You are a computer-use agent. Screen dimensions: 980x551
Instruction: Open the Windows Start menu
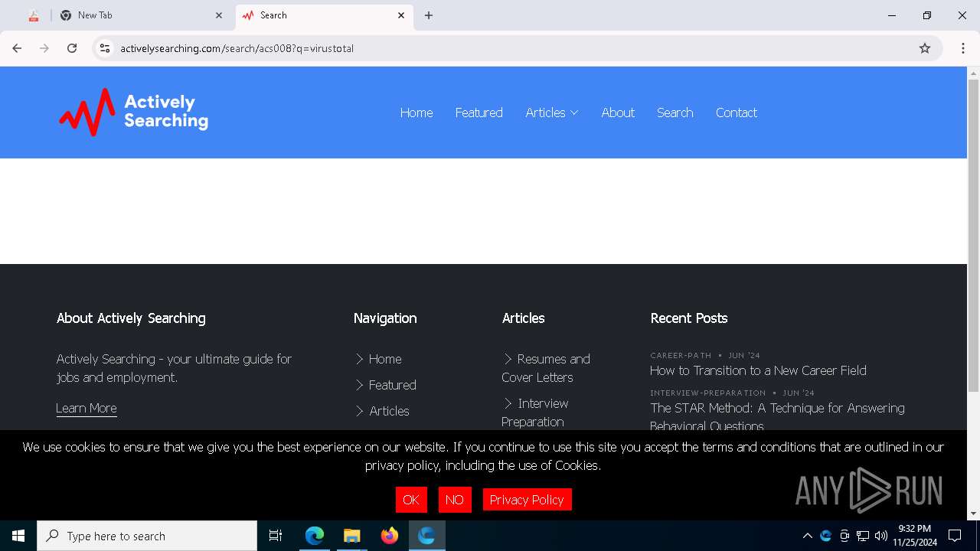click(18, 536)
